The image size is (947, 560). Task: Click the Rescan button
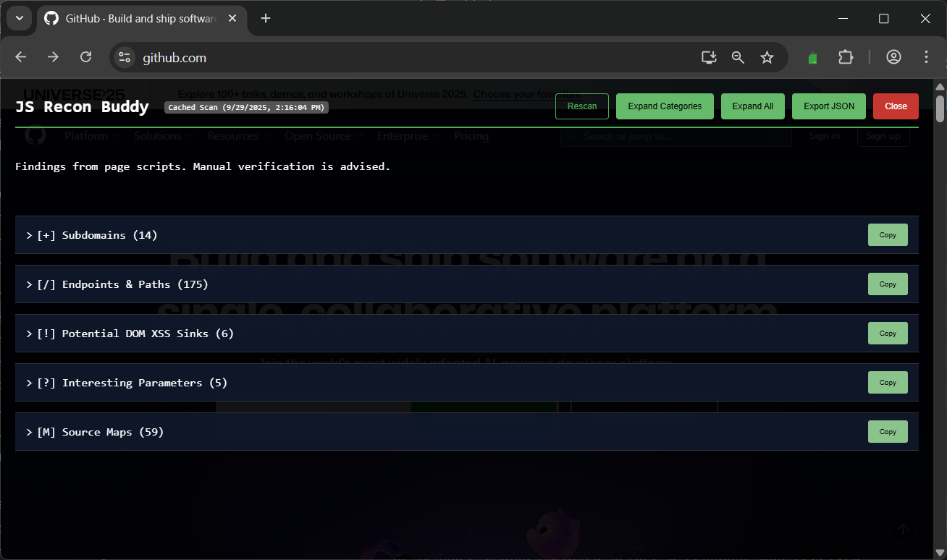(581, 106)
